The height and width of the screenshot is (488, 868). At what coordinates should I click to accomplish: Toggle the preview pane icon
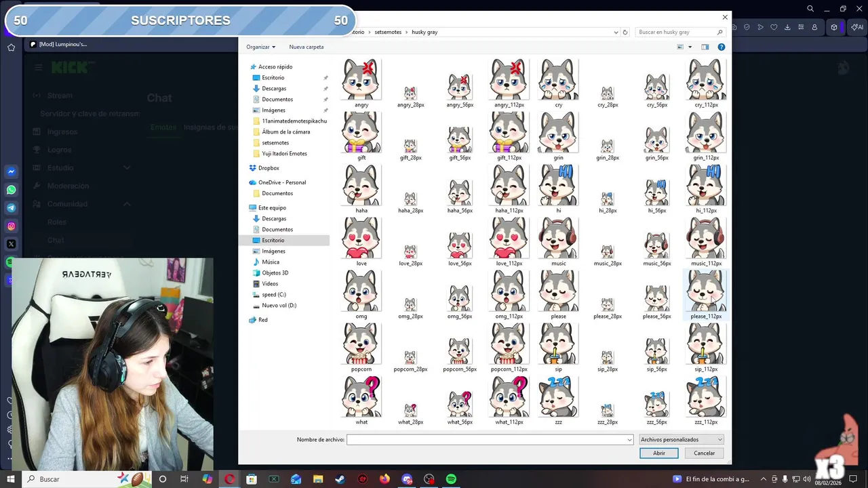coord(705,47)
